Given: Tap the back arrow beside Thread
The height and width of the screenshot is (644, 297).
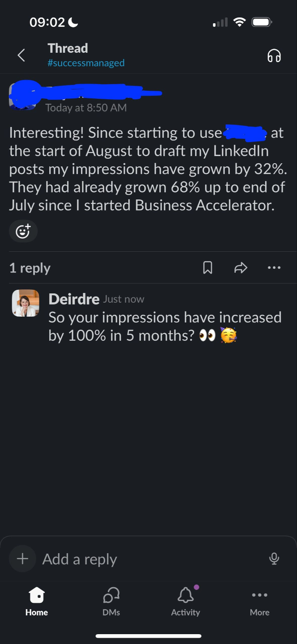Looking at the screenshot, I should (21, 55).
